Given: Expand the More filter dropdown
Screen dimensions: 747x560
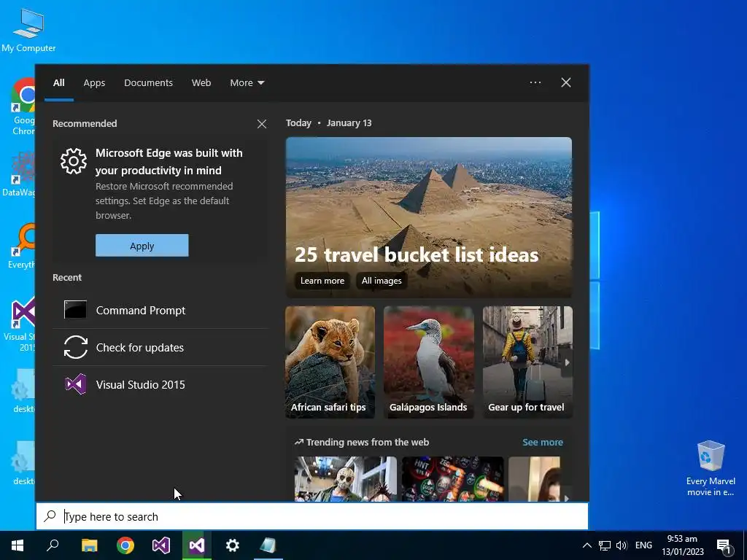Looking at the screenshot, I should click(x=247, y=83).
